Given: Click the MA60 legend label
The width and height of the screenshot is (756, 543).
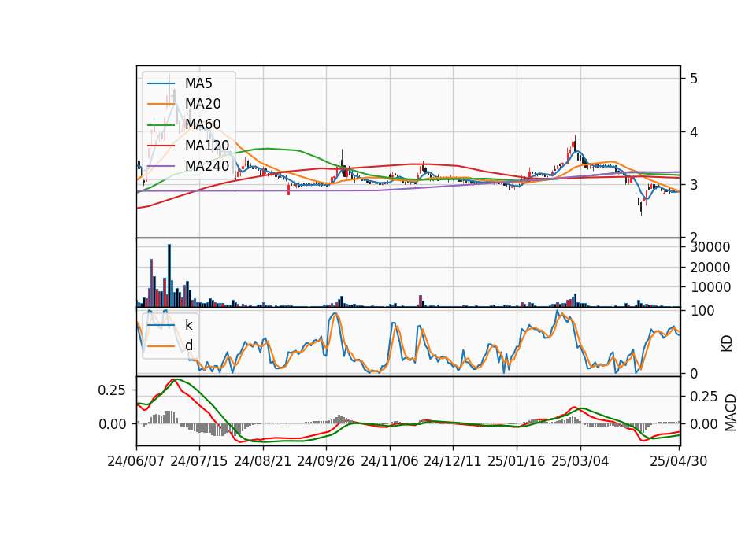Looking at the screenshot, I should pyautogui.click(x=203, y=125).
